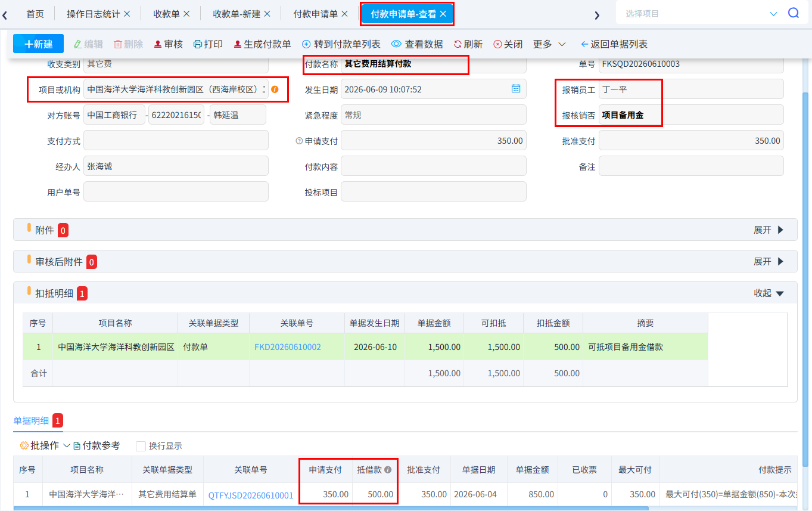Click the 刷新 refresh toolbar item
812x511 pixels.
(468, 44)
